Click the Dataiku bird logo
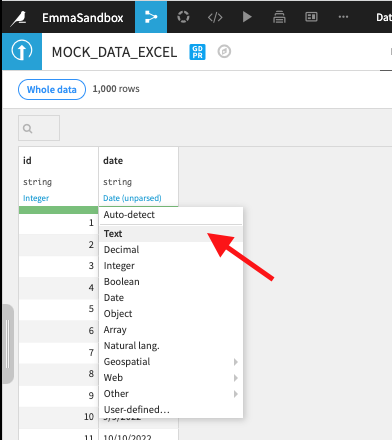This screenshot has width=392, height=440. 19,18
